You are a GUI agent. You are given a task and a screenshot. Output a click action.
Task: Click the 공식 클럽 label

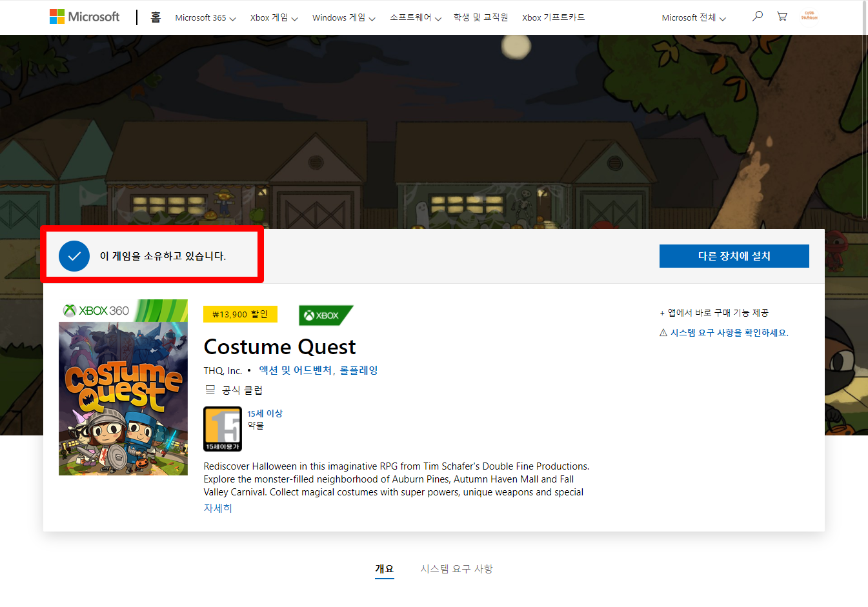(242, 390)
